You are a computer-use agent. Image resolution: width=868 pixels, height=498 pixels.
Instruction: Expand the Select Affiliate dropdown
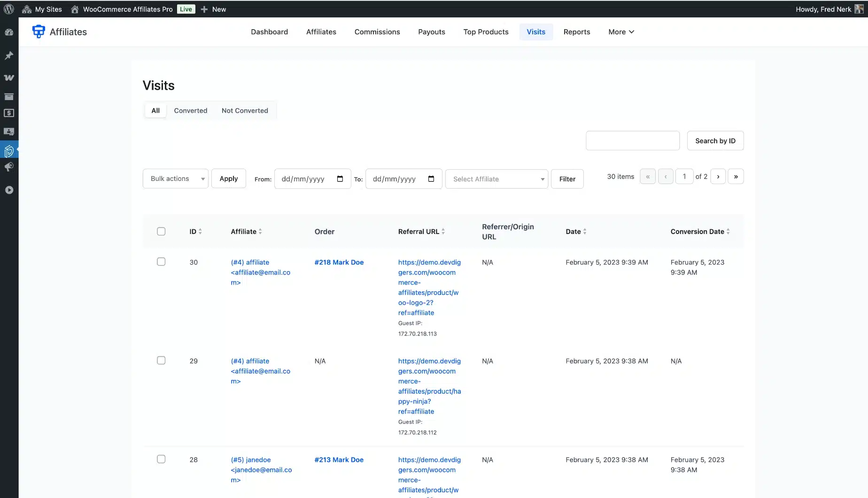(x=496, y=179)
